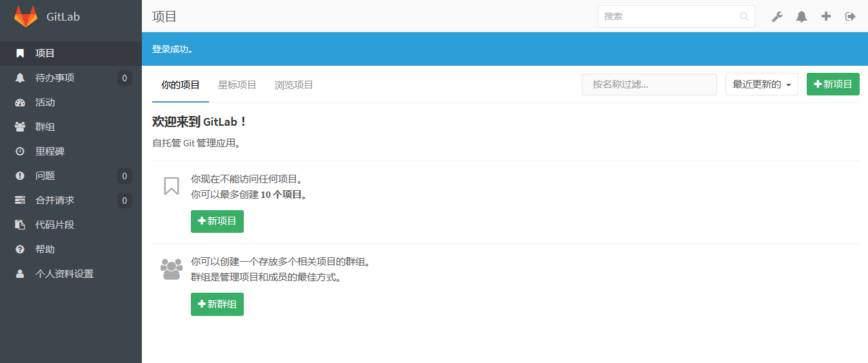
Task: Open 代码片段 in the sidebar
Action: coord(71,225)
